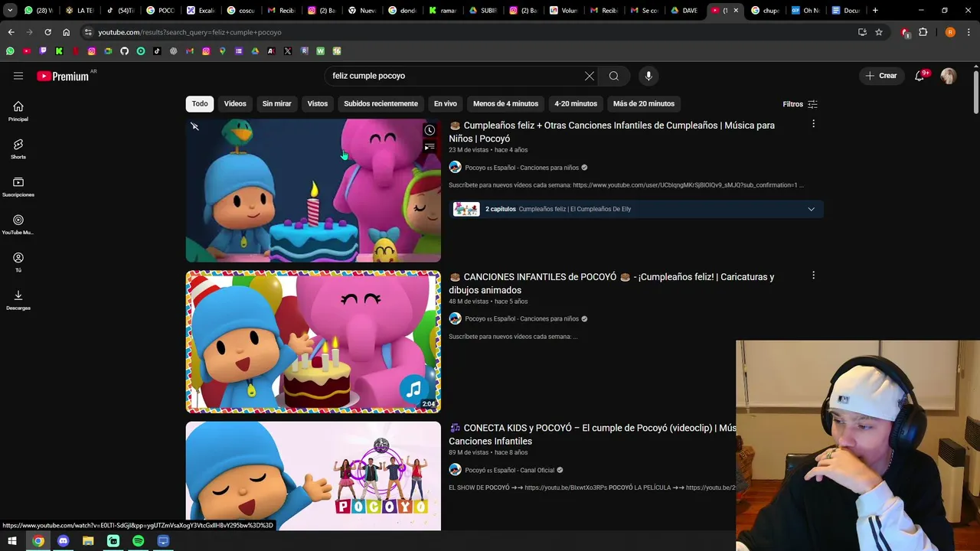This screenshot has height=551, width=980.
Task: Open Suscripciones in the sidebar
Action: 18,187
